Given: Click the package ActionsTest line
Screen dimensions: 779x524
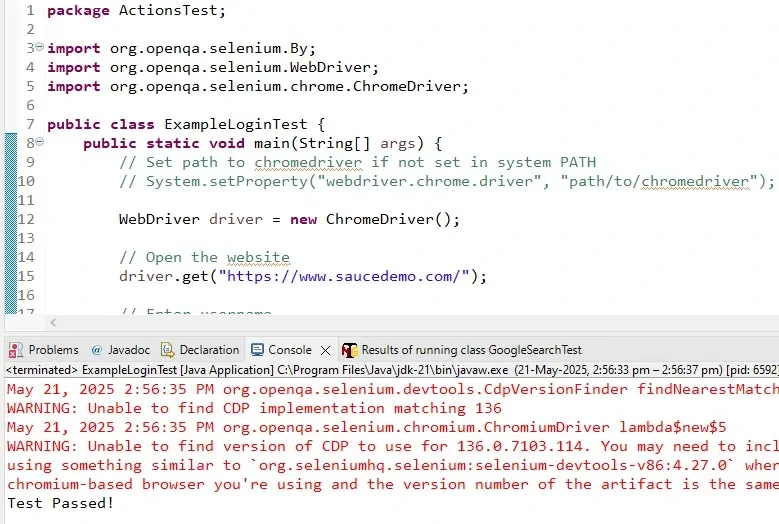Looking at the screenshot, I should point(137,10).
